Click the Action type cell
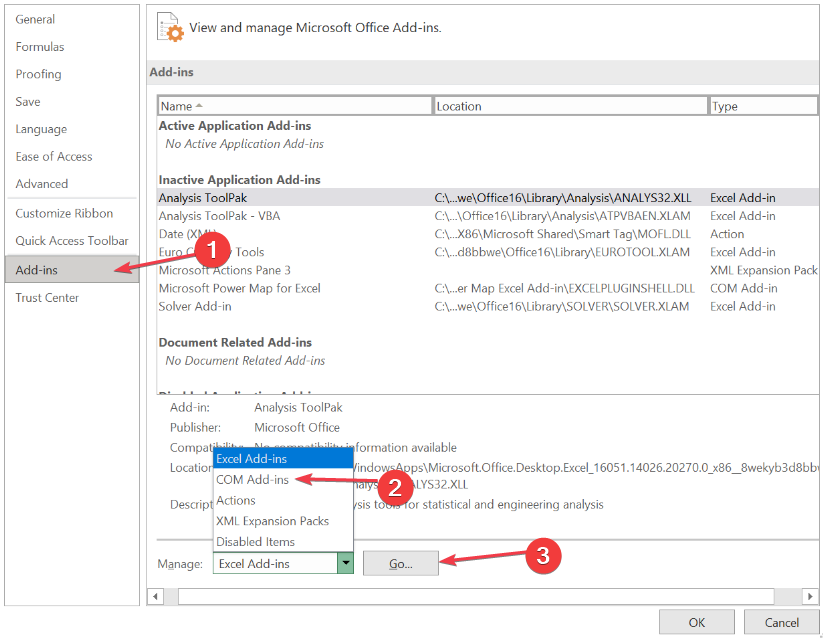The width and height of the screenshot is (823, 638). coord(727,234)
